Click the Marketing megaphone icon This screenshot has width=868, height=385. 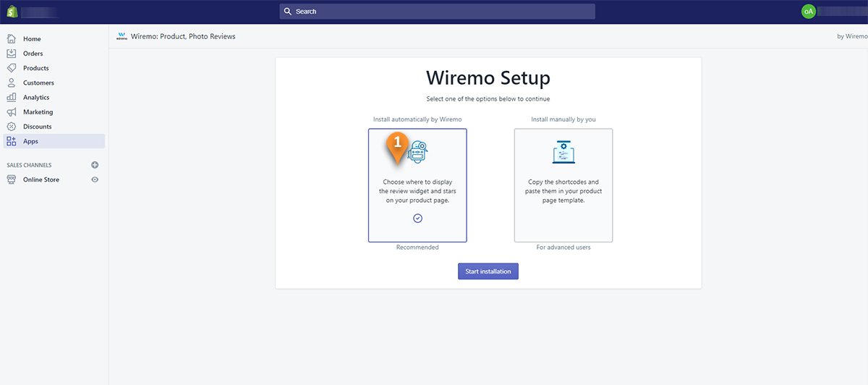pos(11,112)
